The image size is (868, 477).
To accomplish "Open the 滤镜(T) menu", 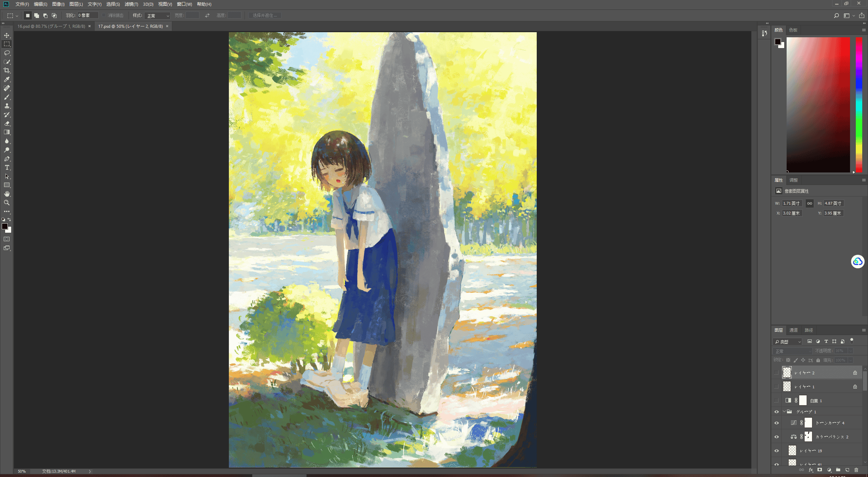I will tap(131, 4).
